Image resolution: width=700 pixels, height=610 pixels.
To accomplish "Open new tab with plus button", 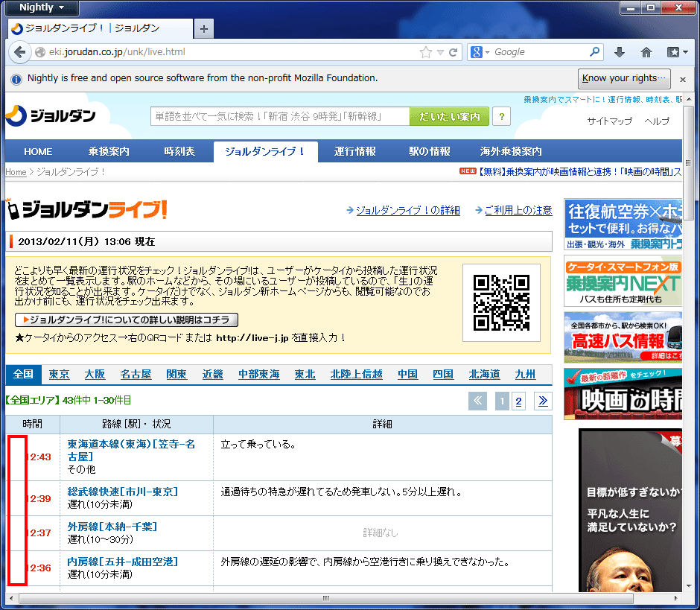I will point(203,29).
